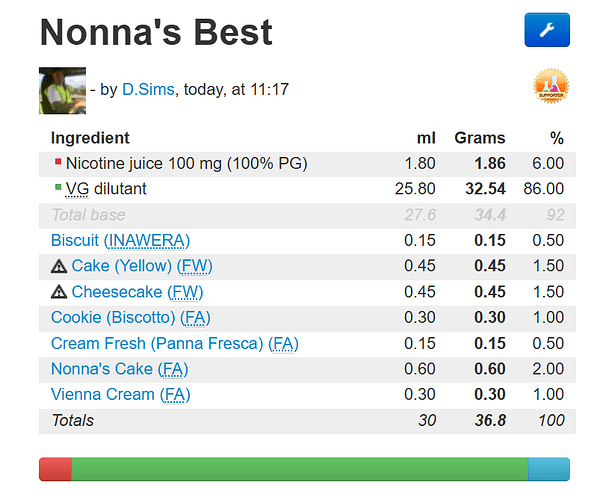Click the green VG segment of bar

(x=300, y=469)
